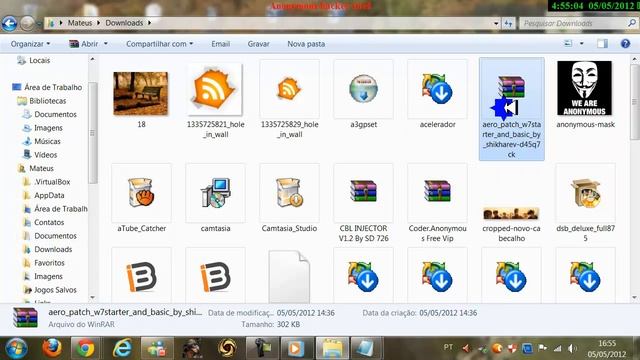Screen dimensions: 640x360
Task: Click the file list vertical scrollbar thumb
Action: [x=634, y=102]
